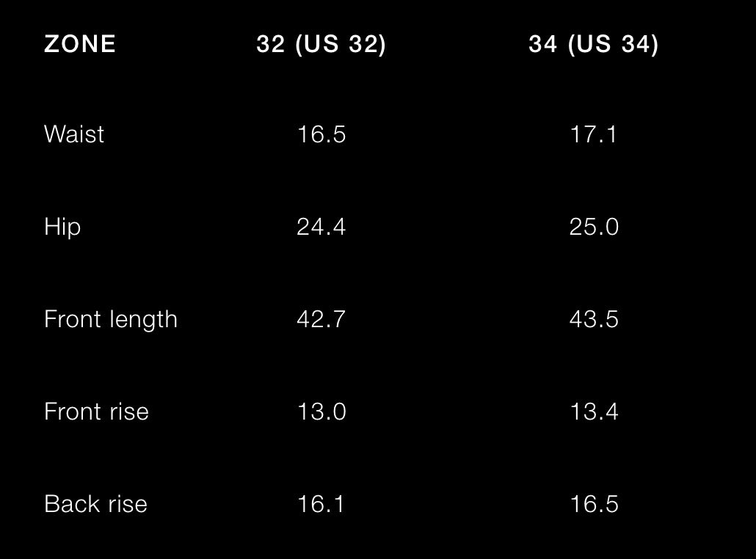Click the Back rise value 16.1
Screen dimensions: 756x559
(321, 504)
